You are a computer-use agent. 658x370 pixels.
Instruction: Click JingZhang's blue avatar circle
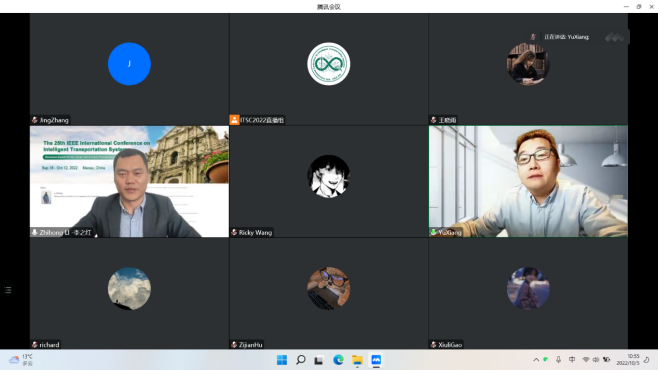pyautogui.click(x=129, y=64)
